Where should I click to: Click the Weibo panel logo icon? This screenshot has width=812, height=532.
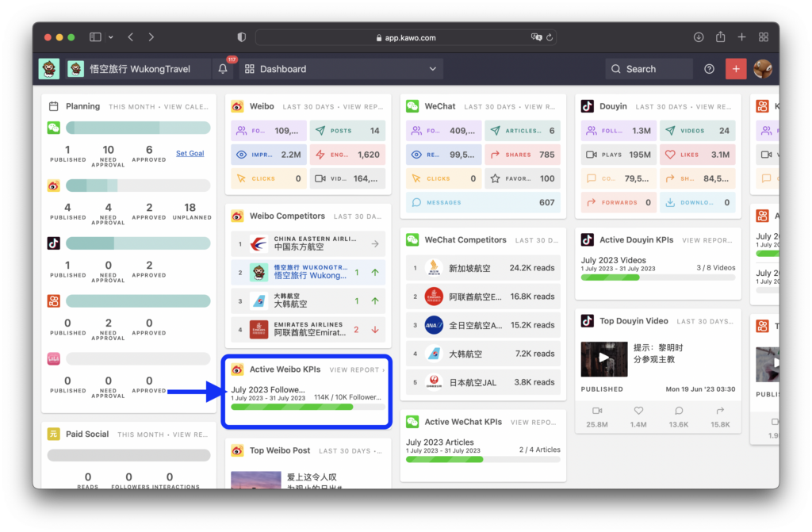pos(237,106)
